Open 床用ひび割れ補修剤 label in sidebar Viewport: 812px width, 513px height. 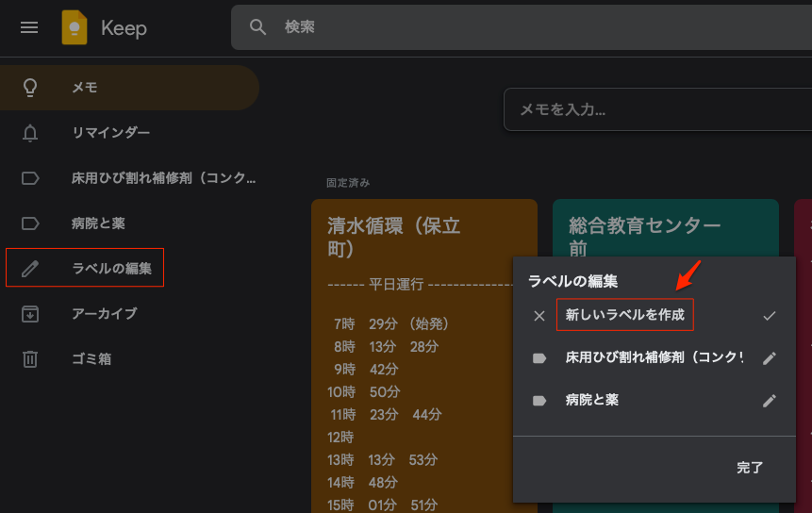pos(162,178)
